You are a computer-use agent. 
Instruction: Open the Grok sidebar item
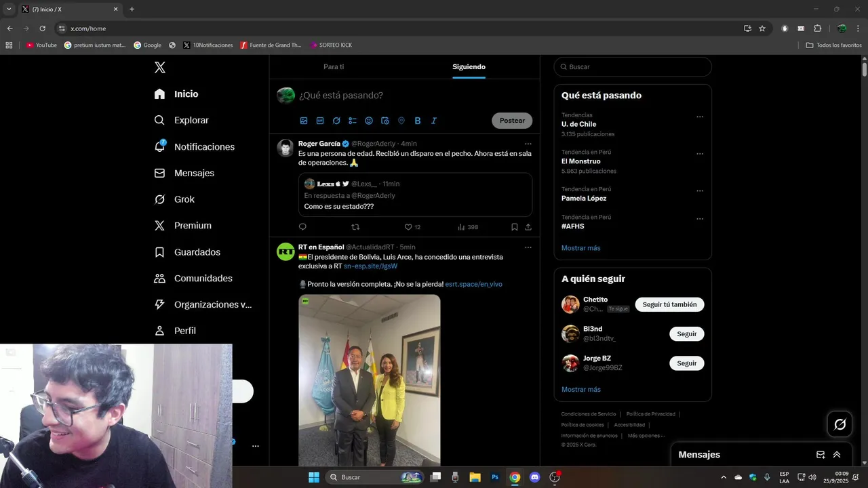(175, 199)
